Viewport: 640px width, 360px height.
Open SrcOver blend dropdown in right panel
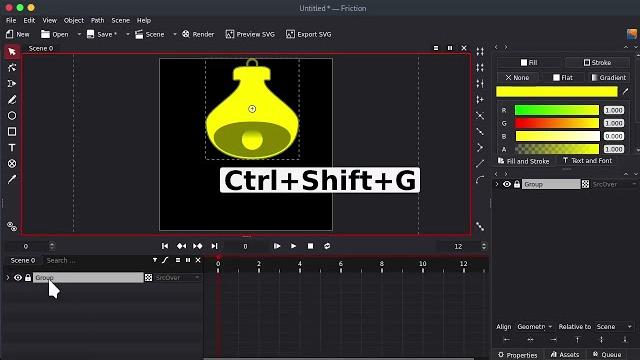click(614, 184)
